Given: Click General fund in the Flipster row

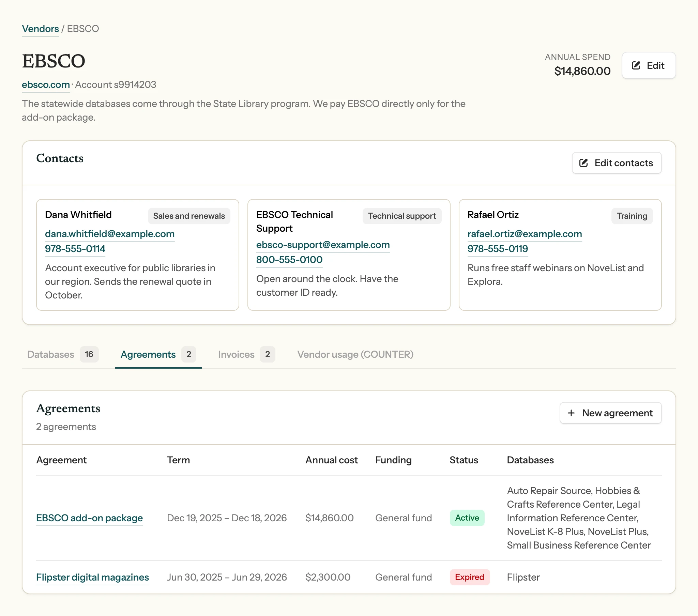Looking at the screenshot, I should tap(403, 577).
